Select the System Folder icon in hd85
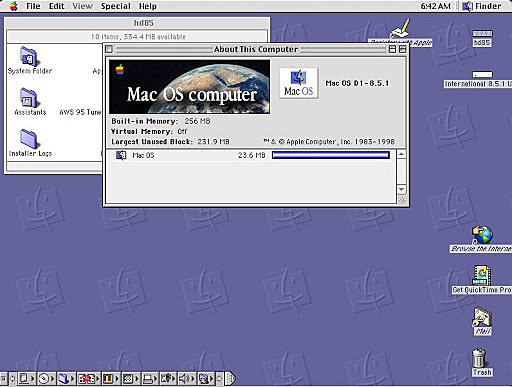The height and width of the screenshot is (387, 512). pos(29,57)
